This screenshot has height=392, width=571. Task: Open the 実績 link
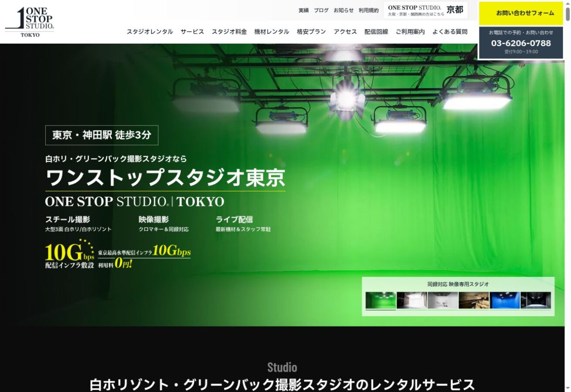(303, 10)
